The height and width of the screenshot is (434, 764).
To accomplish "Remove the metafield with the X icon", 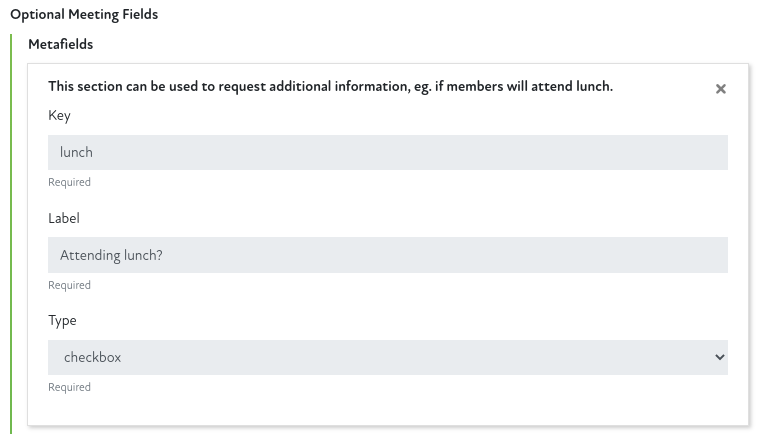I will tap(720, 89).
